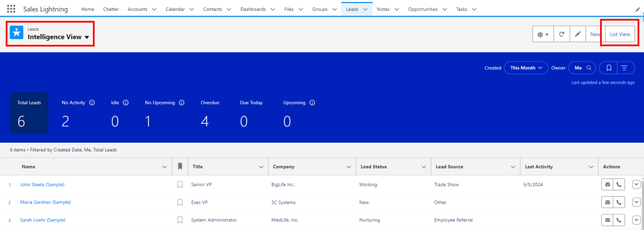Open the list view settings gear
Image resolution: width=644 pixels, height=230 pixels.
[543, 35]
